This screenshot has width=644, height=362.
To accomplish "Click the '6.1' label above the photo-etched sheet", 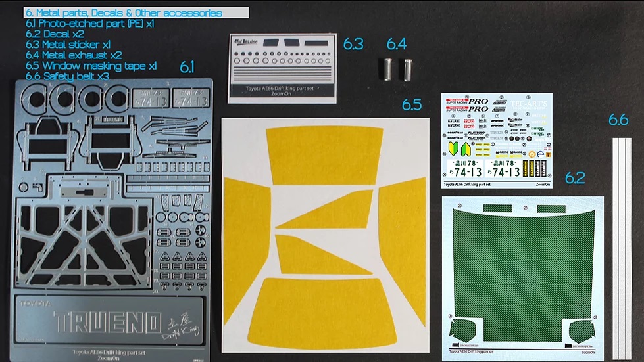I will [187, 67].
